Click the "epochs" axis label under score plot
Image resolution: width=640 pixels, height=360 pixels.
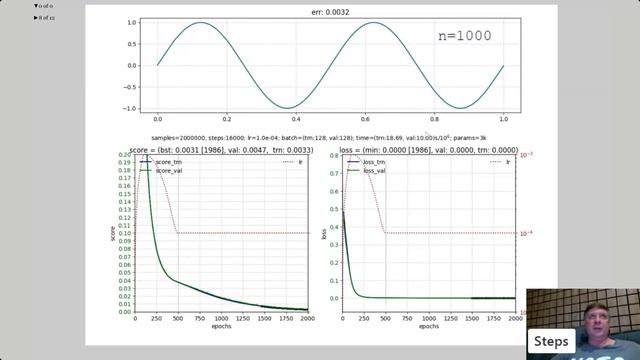click(x=221, y=326)
